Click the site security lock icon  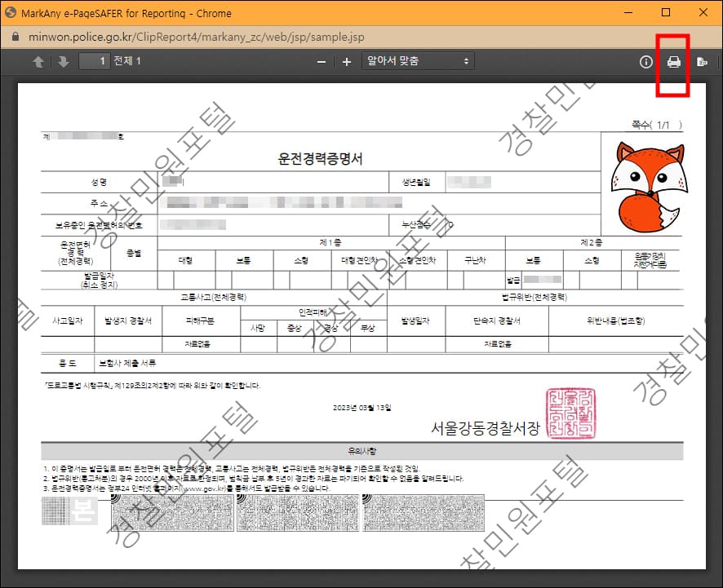pyautogui.click(x=14, y=37)
